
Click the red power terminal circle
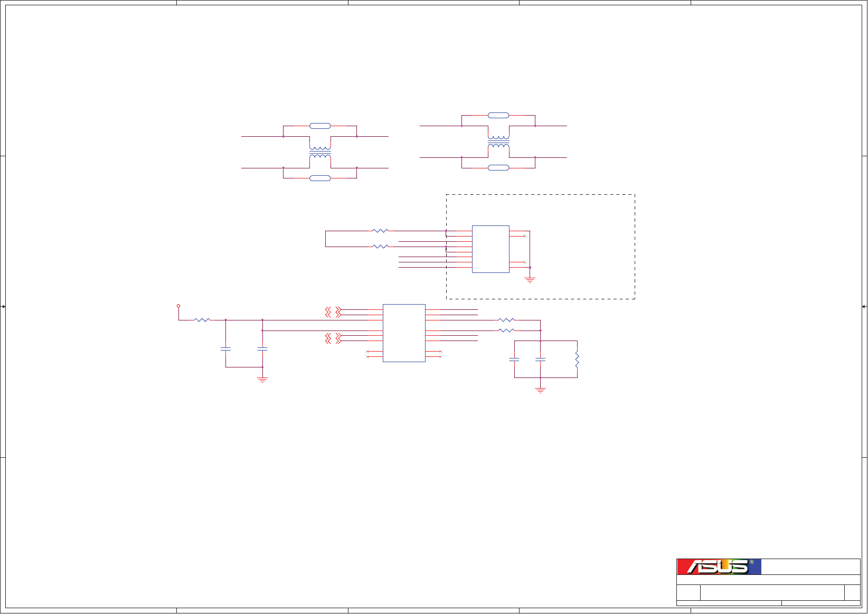(x=178, y=306)
